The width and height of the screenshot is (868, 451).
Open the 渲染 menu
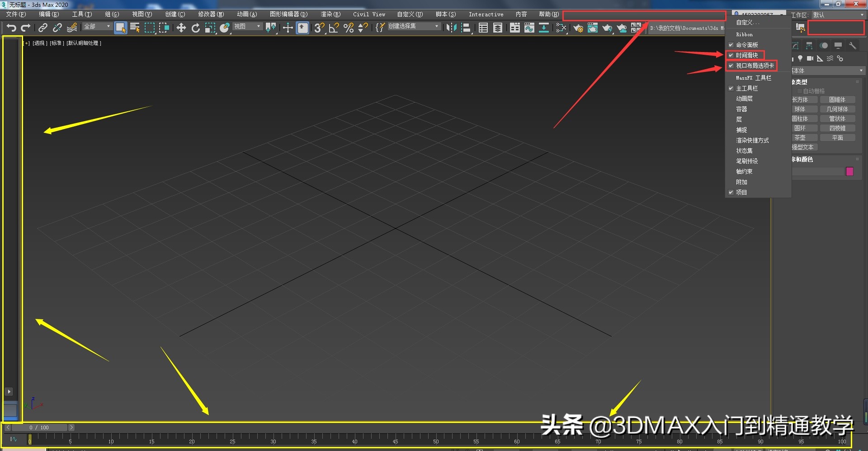click(x=330, y=14)
